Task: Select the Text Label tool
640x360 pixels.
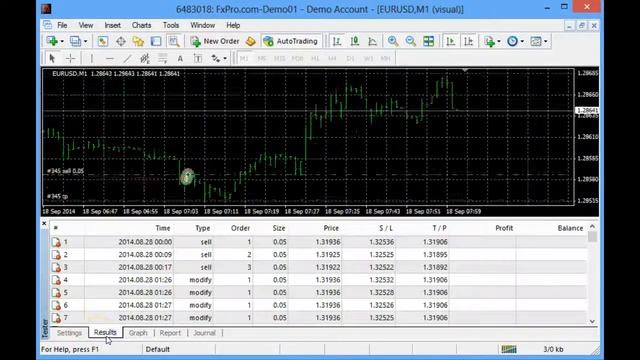Action: (198, 58)
